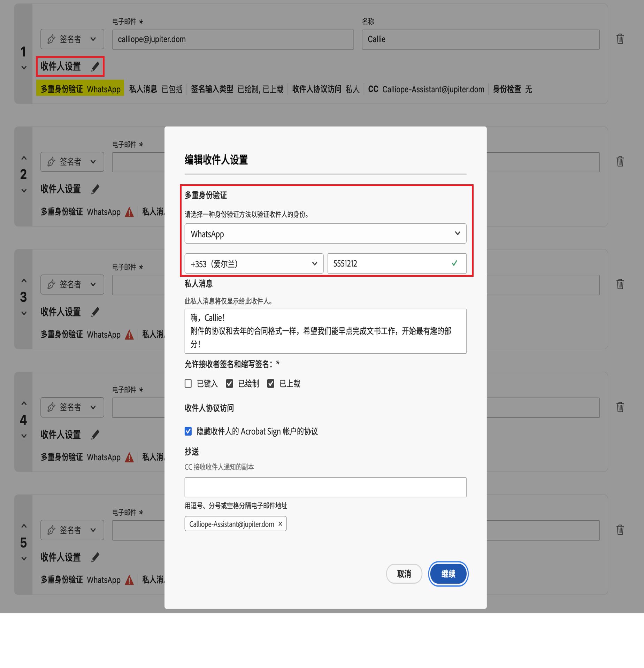Open WhatsApp authentication method dropdown
Screen dimensions: 644x668
coord(325,233)
